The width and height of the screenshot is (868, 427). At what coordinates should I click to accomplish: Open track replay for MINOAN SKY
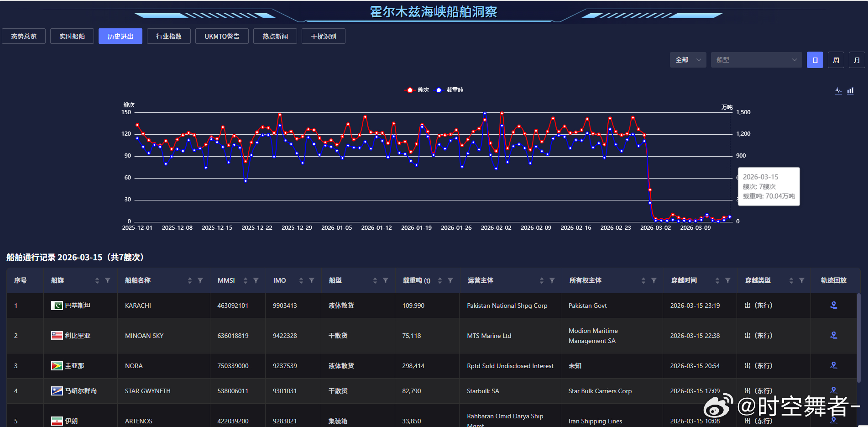coord(833,335)
